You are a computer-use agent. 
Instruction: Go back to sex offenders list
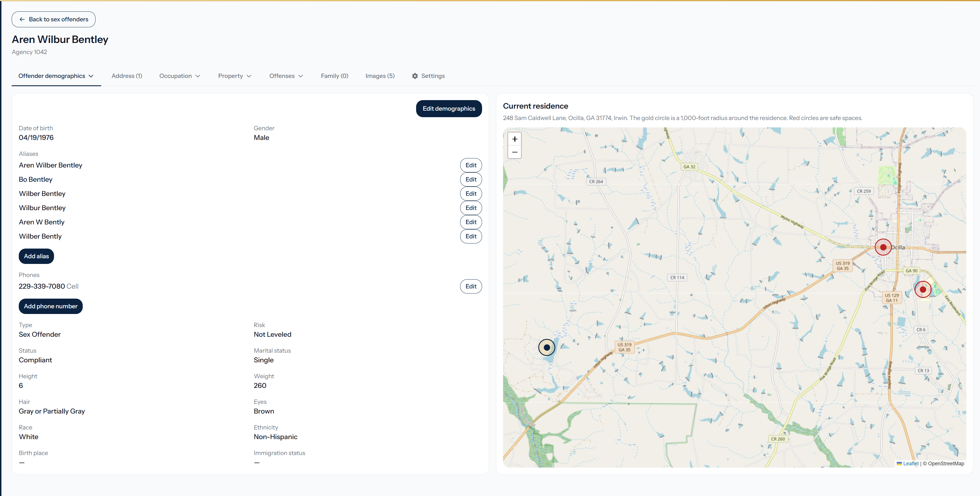pyautogui.click(x=54, y=19)
